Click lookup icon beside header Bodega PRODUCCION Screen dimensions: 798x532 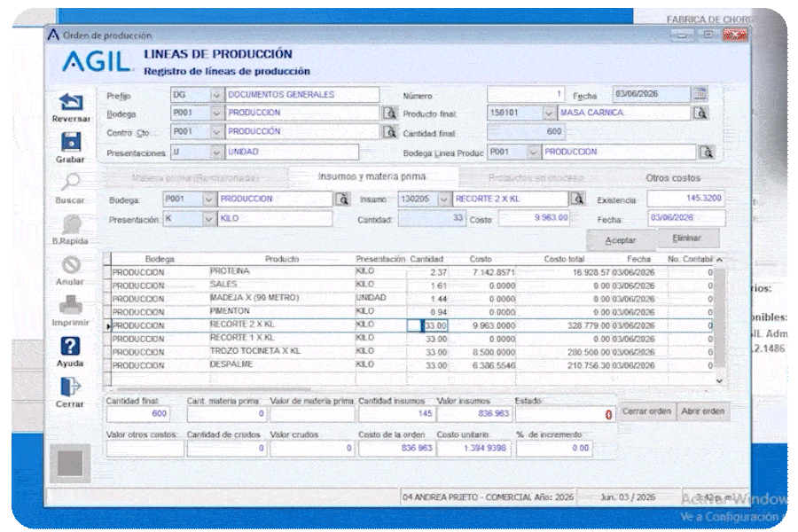[390, 113]
